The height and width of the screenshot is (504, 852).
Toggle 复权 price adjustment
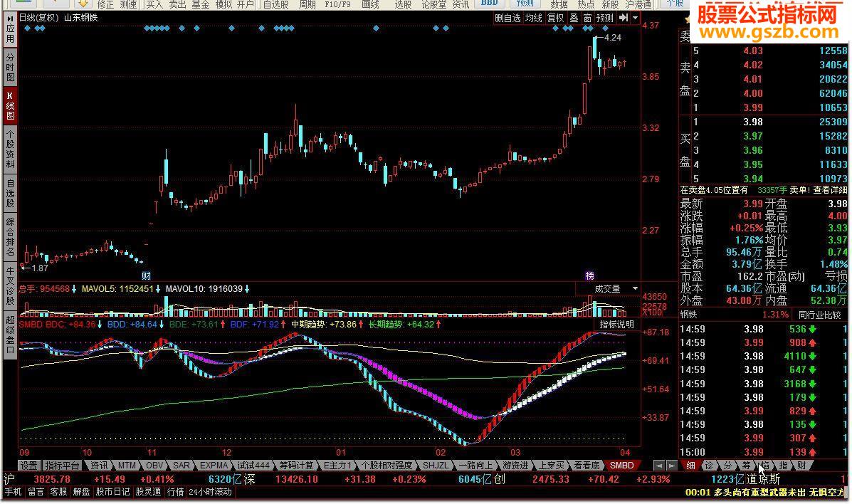555,18
